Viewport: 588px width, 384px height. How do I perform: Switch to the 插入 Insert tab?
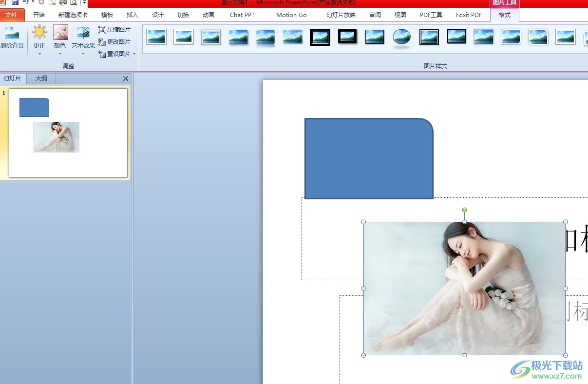pos(133,15)
